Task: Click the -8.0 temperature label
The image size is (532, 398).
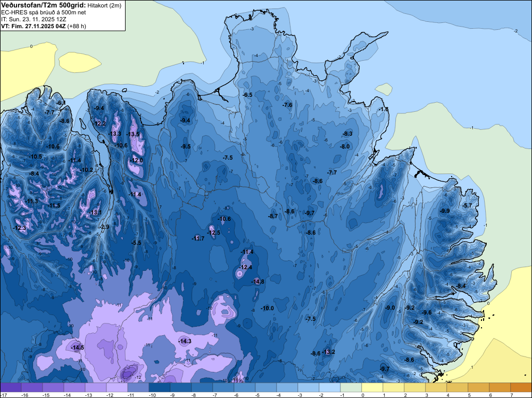Action: (345, 146)
